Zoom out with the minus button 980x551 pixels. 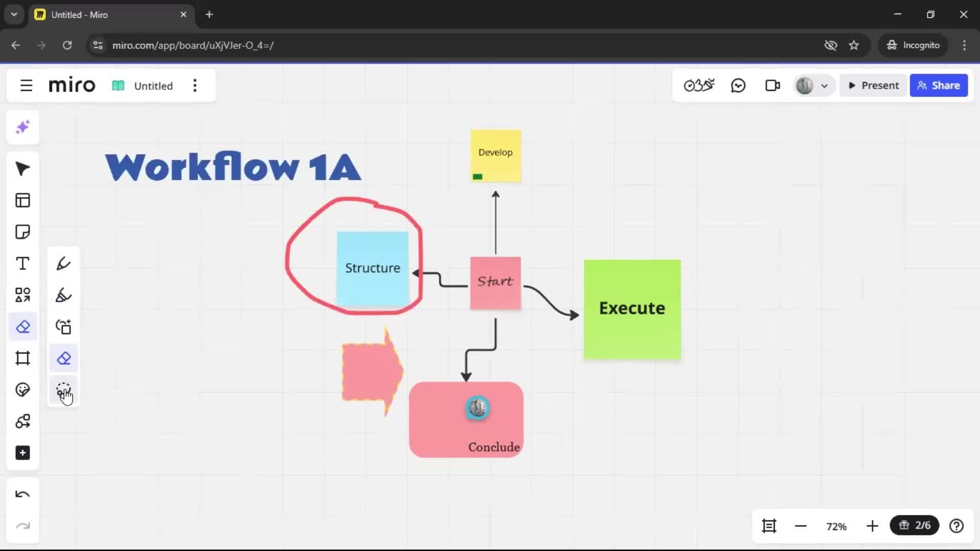801,526
